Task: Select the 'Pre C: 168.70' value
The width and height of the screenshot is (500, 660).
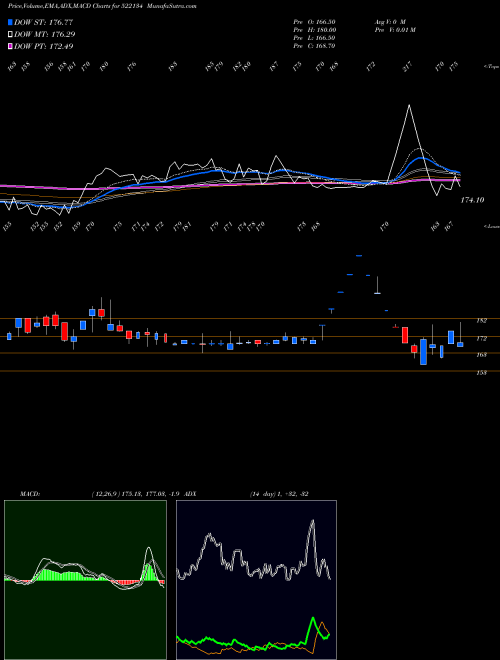Action: (314, 46)
